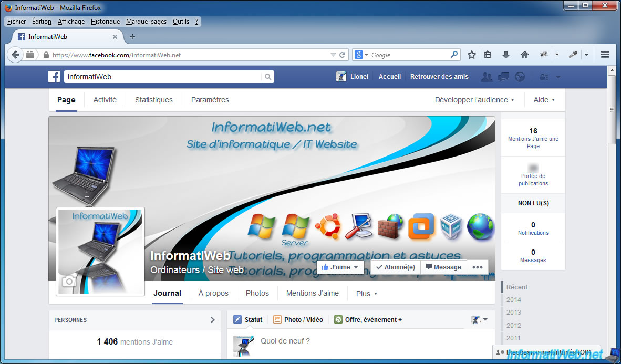Click the Facebook search magnifier icon
621x364 pixels.
pyautogui.click(x=268, y=77)
